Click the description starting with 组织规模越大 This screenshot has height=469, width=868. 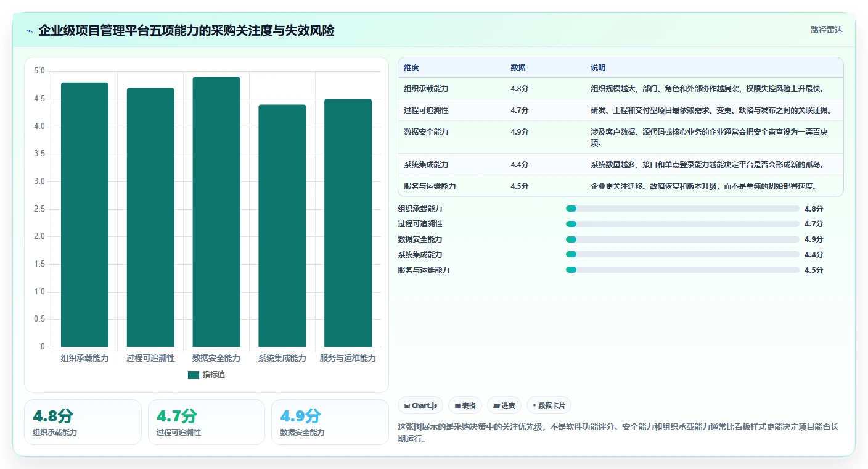click(708, 88)
